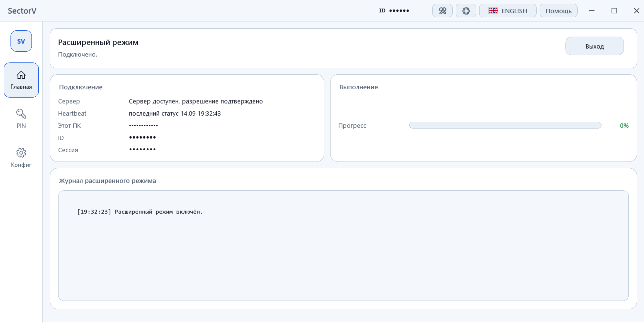Click the Прогресс progress bar
This screenshot has height=322, width=644.
(x=505, y=125)
